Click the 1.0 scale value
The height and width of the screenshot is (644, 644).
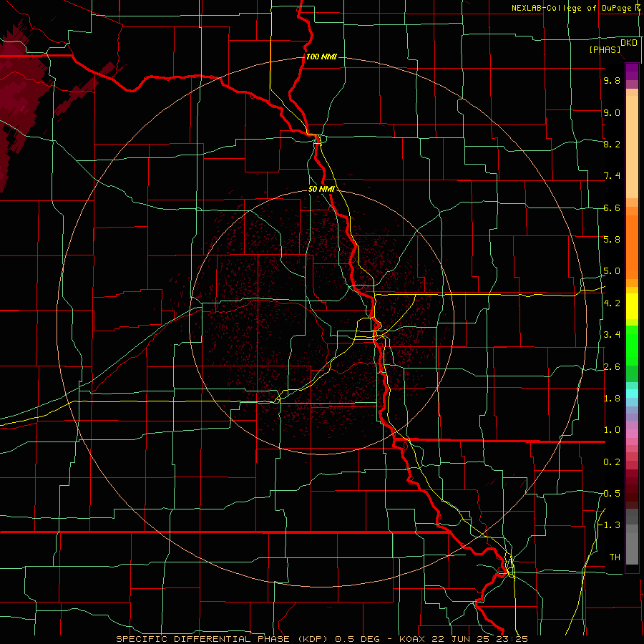[x=612, y=430]
